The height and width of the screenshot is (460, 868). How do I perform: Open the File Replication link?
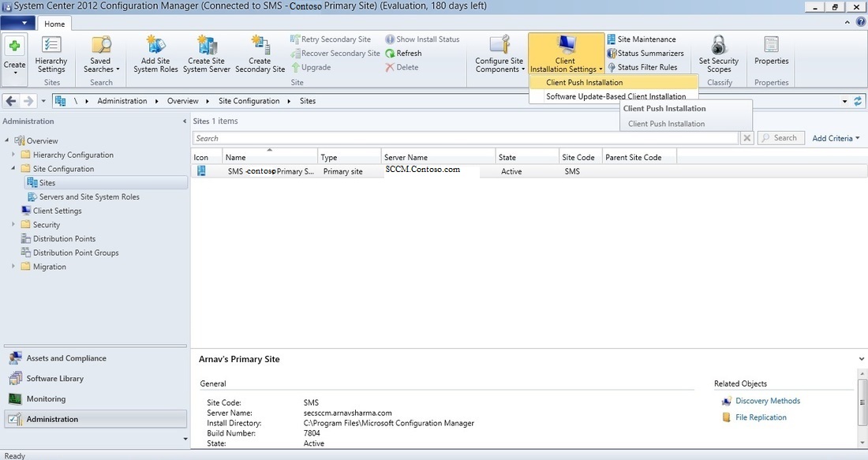761,417
